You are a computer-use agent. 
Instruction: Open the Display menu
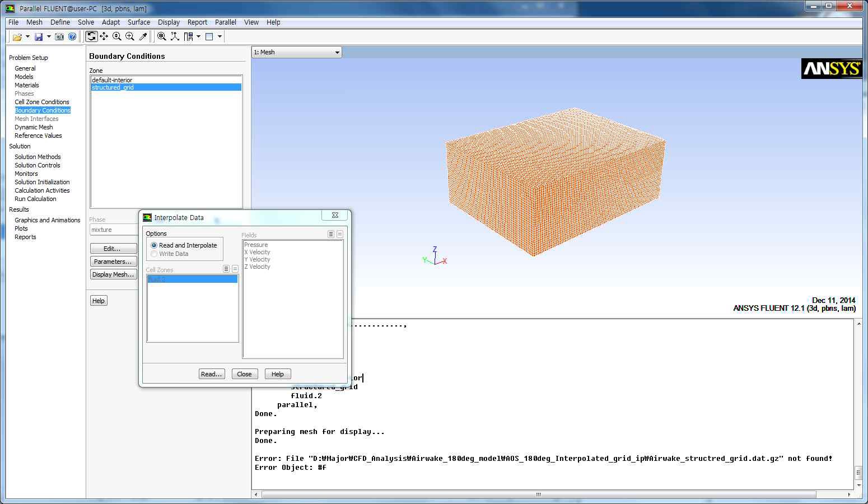(x=169, y=22)
